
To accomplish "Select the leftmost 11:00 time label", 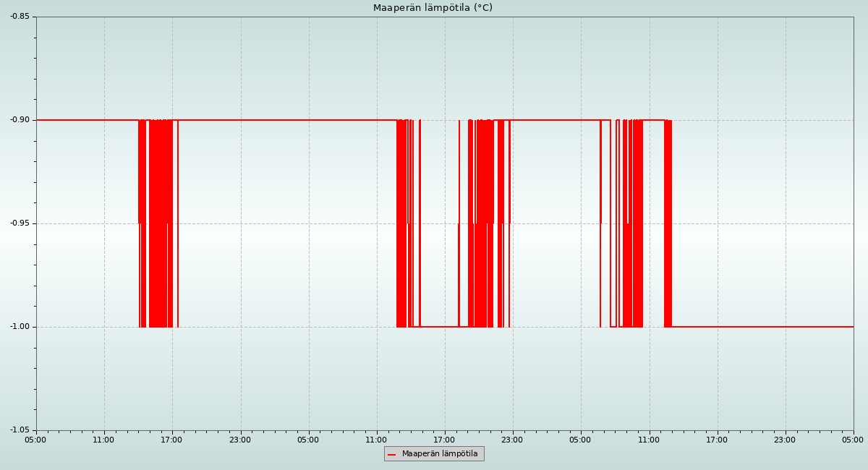I will tap(103, 440).
